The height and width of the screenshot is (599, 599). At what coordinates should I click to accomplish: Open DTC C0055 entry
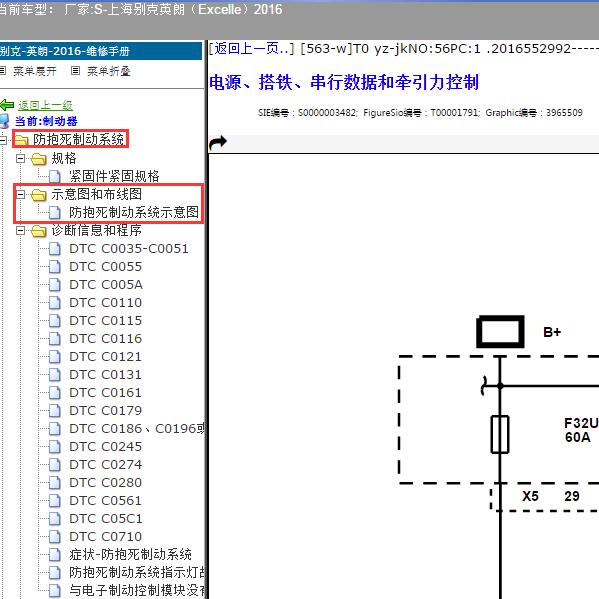pos(106,267)
